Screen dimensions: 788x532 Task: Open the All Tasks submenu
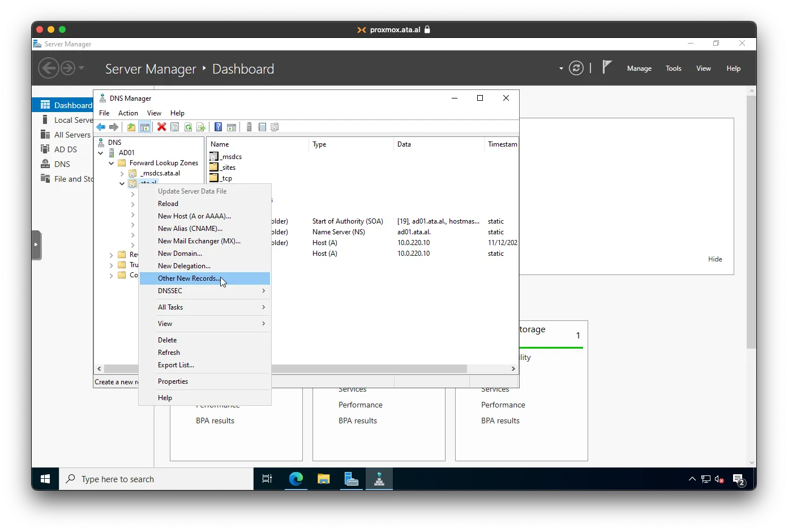[x=205, y=307]
